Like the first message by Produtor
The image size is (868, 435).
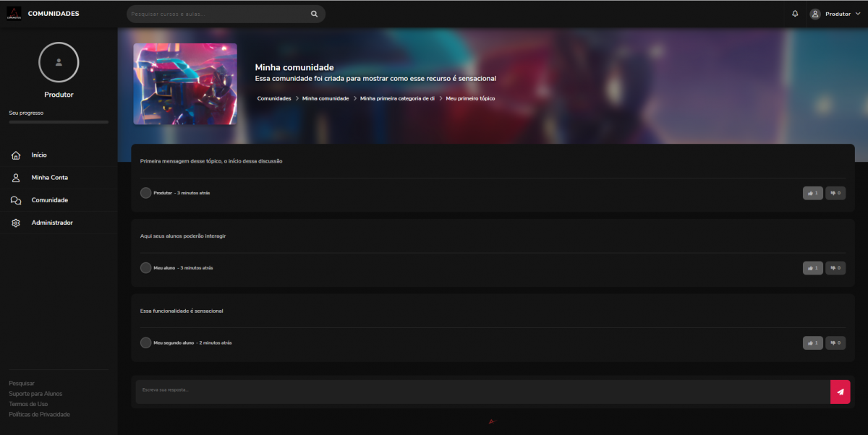(x=812, y=193)
